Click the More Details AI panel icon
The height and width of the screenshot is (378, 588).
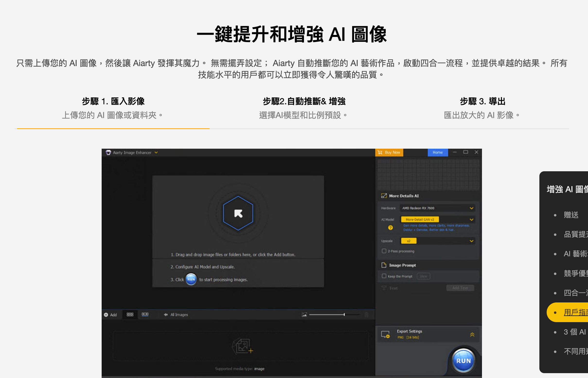point(383,196)
